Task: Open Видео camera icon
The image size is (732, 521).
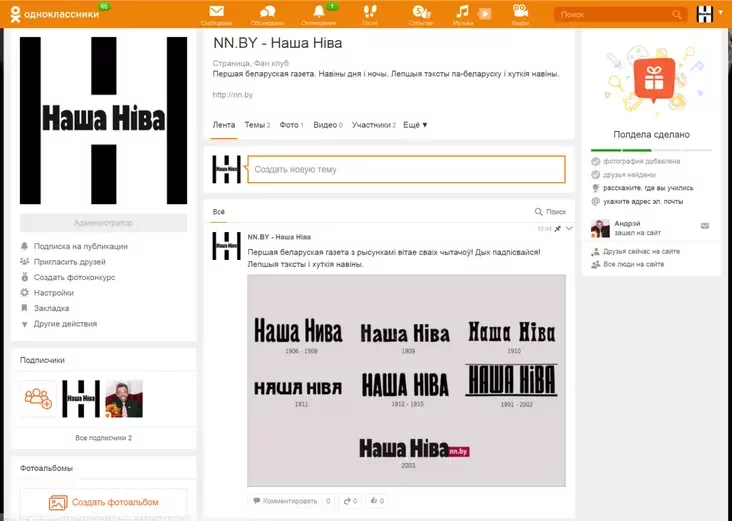Action: click(x=520, y=13)
